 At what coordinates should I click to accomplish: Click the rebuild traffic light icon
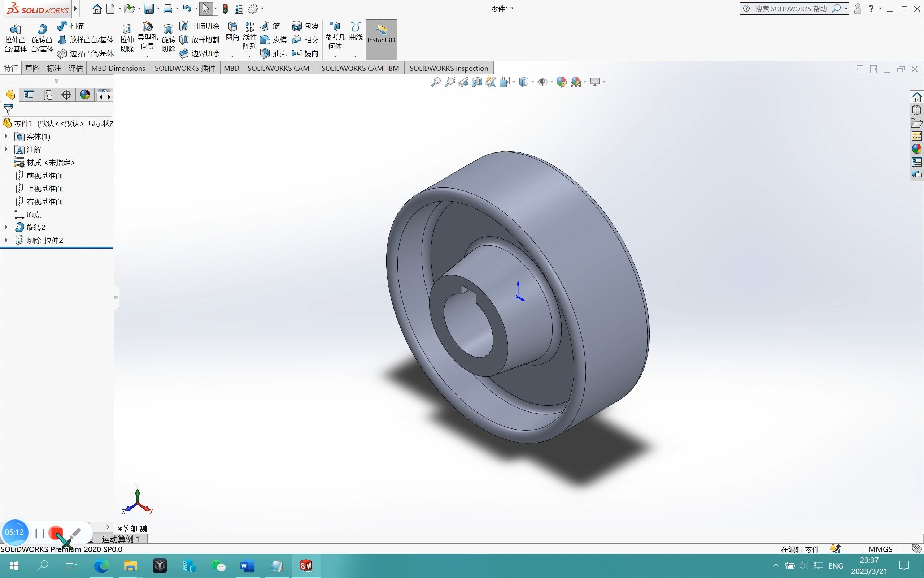[x=225, y=9]
